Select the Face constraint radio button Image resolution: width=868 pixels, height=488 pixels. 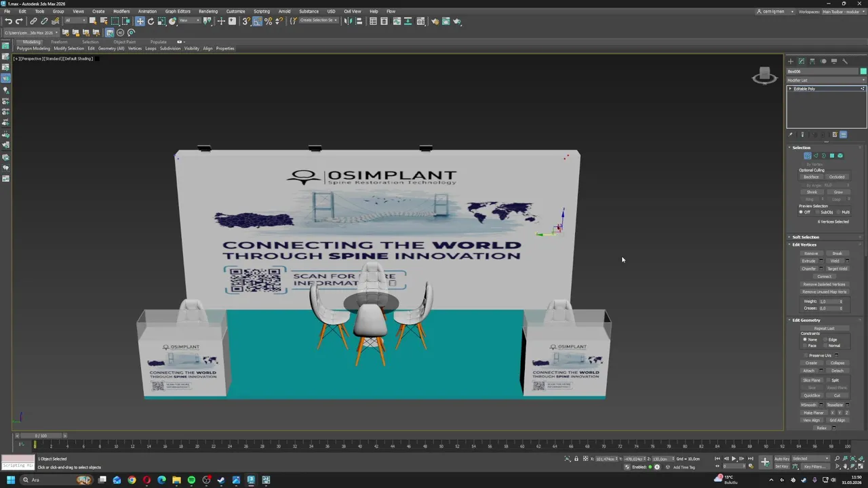tap(805, 346)
